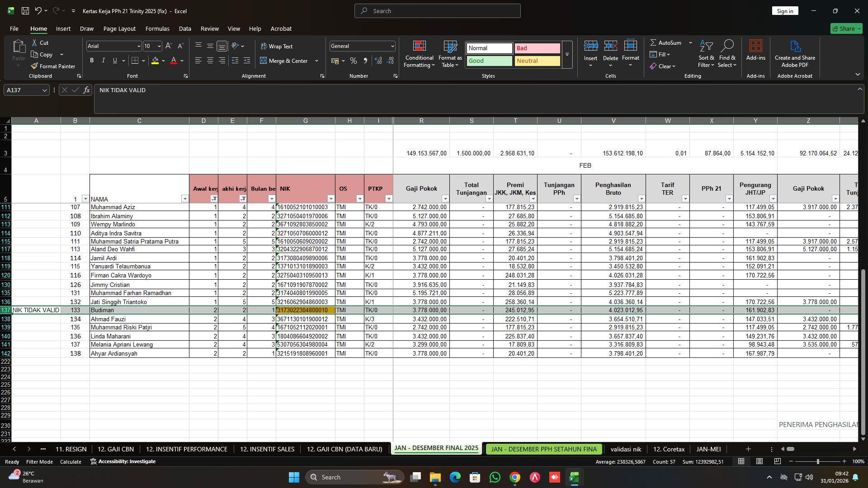Select the Format Painter tool
This screenshot has width=868, height=488.
click(53, 66)
